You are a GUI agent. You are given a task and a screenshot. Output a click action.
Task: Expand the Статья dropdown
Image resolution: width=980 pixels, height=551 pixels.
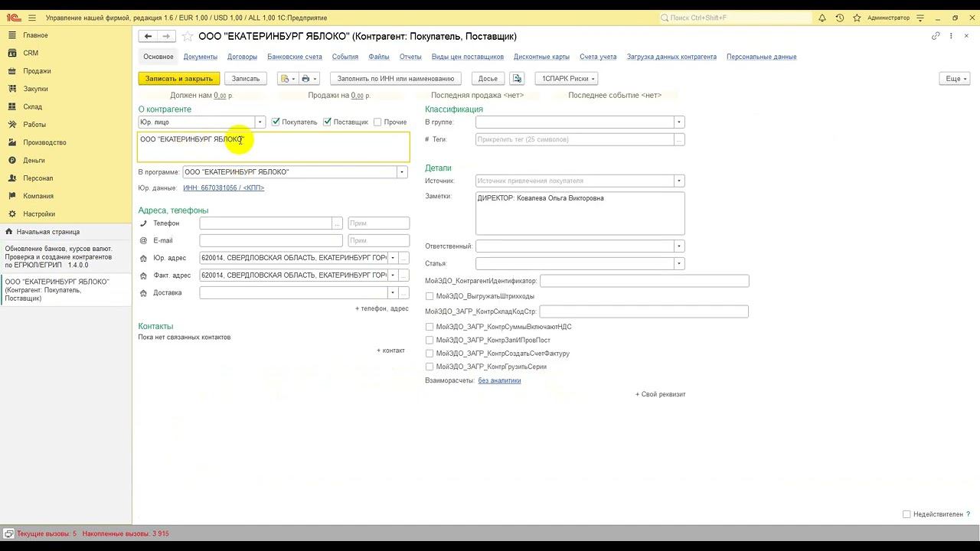[x=679, y=263]
